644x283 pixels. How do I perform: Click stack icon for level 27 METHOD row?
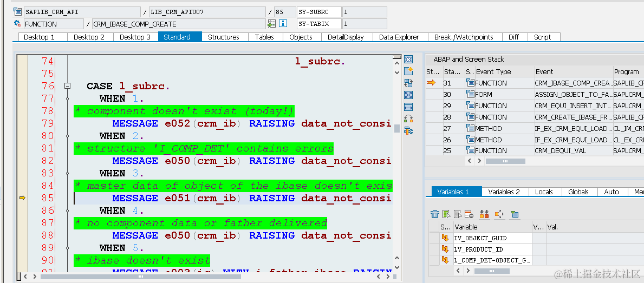coord(470,128)
